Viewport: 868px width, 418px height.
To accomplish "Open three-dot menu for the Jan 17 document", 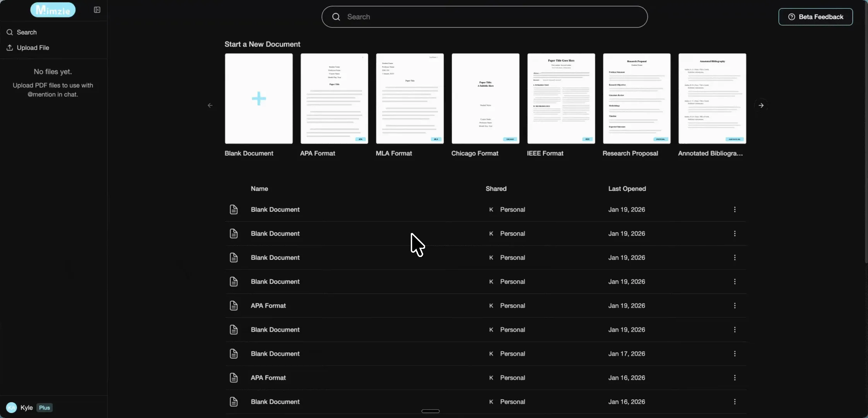I will (x=735, y=354).
